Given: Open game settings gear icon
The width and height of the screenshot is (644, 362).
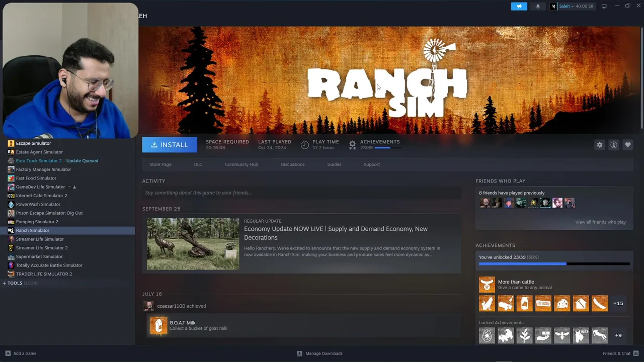Looking at the screenshot, I should click(x=599, y=145).
